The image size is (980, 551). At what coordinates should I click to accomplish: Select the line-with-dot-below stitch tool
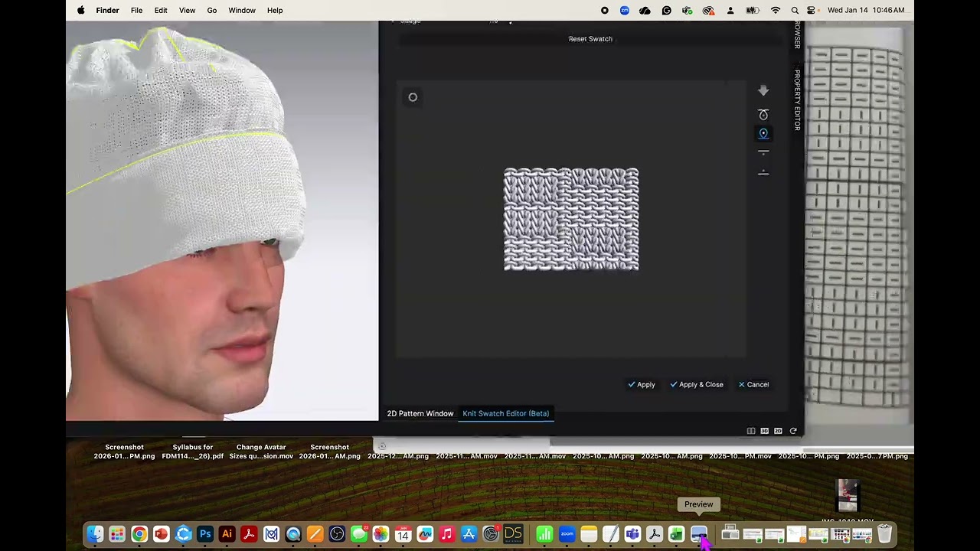click(763, 153)
